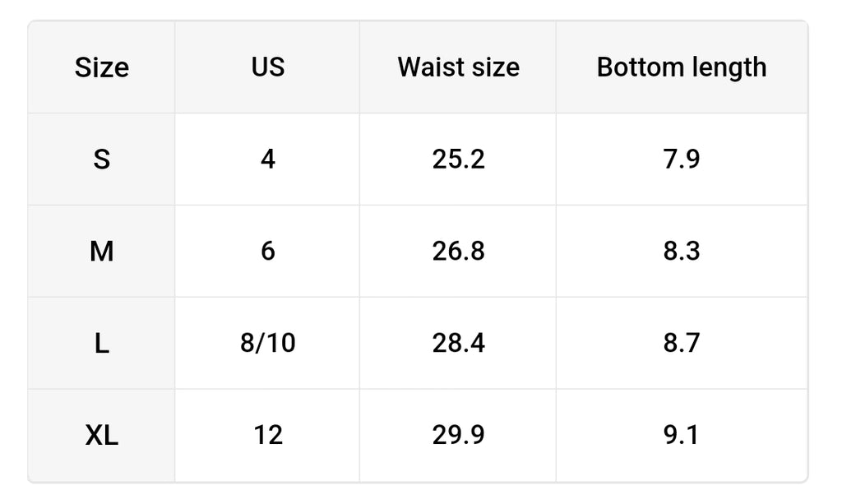The image size is (842, 504).
Task: Click the 9.1 bottom length value
Action: pos(682,435)
